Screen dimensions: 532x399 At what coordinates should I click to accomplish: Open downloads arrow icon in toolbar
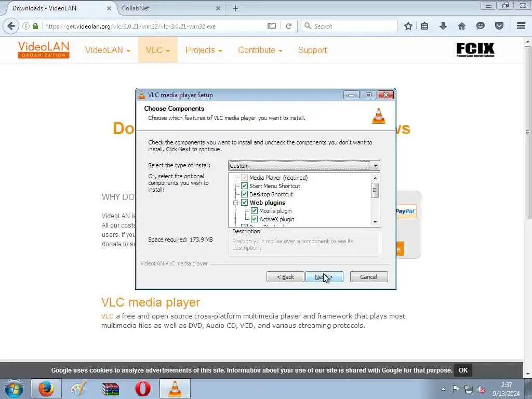pyautogui.click(x=443, y=26)
